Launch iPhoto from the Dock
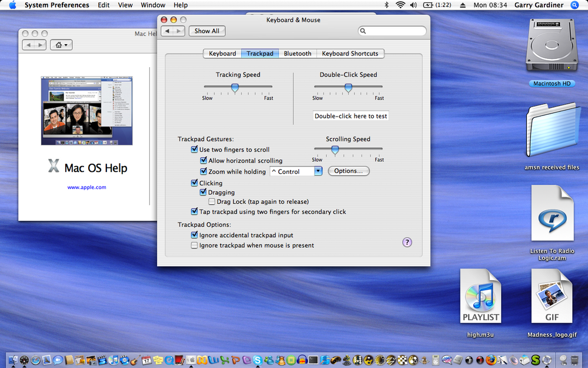This screenshot has width=588, height=368. pos(91,360)
